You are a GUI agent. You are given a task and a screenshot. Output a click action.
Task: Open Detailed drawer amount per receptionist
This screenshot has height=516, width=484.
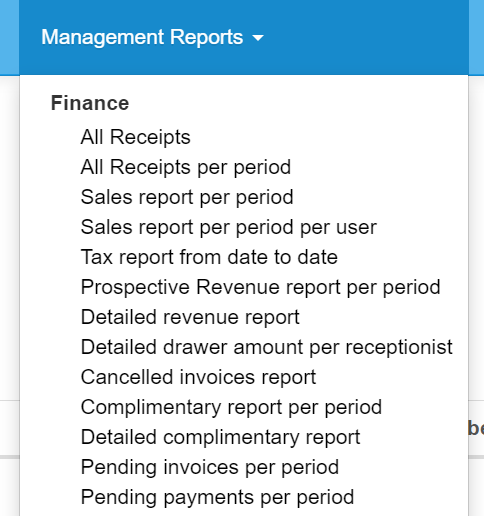tap(267, 347)
